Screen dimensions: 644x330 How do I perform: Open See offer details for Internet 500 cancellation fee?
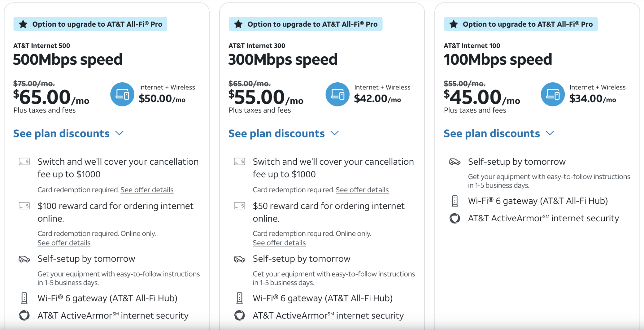(147, 190)
